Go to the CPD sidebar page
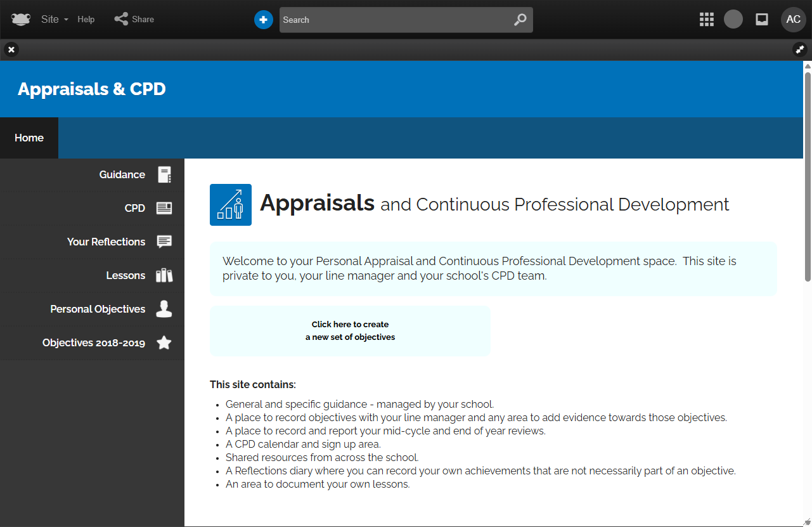The height and width of the screenshot is (527, 812). (135, 208)
